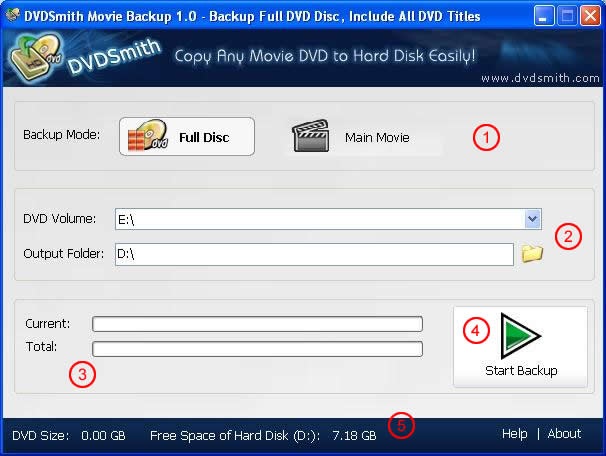606x456 pixels.
Task: Click the DVD Volume field showing E:\
Action: pos(328,219)
